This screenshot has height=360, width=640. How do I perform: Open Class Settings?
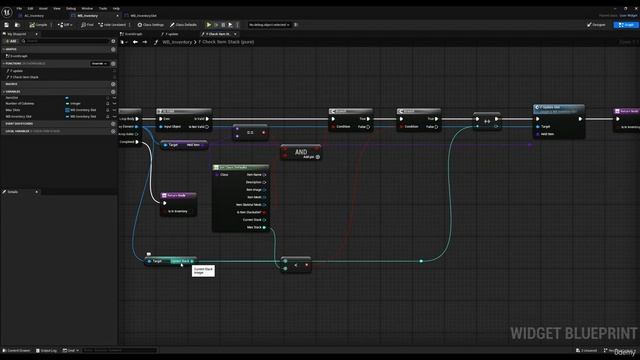point(150,25)
